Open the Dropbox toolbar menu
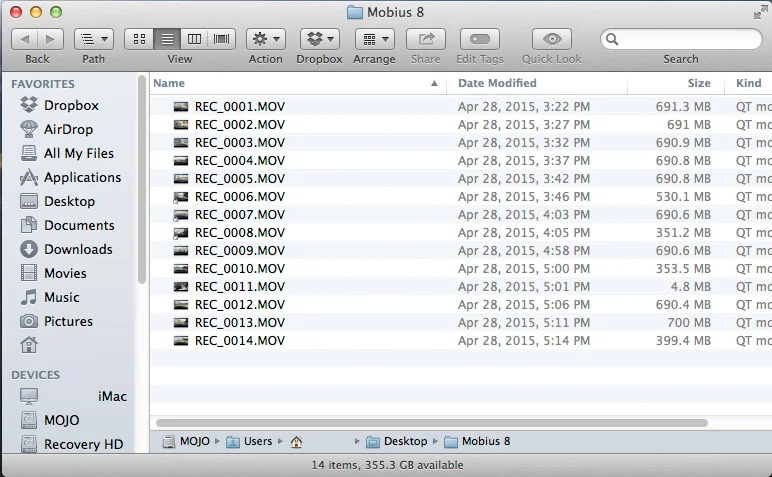The height and width of the screenshot is (477, 772). (x=320, y=39)
